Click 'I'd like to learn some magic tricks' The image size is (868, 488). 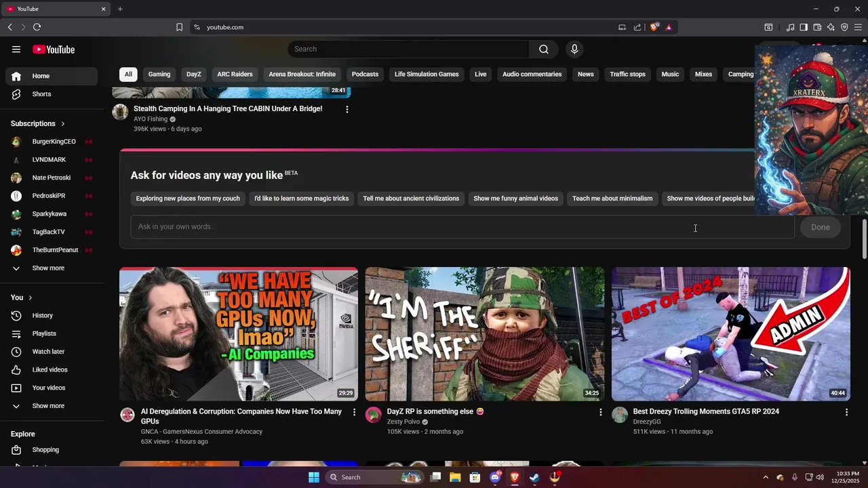[x=302, y=199]
